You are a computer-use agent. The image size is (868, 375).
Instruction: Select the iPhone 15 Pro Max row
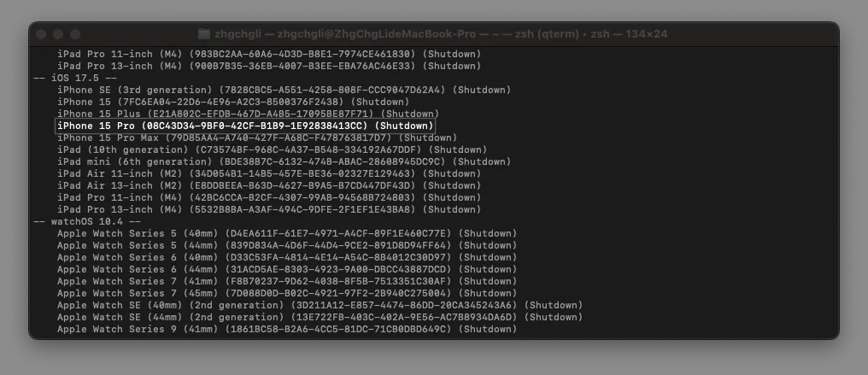256,138
